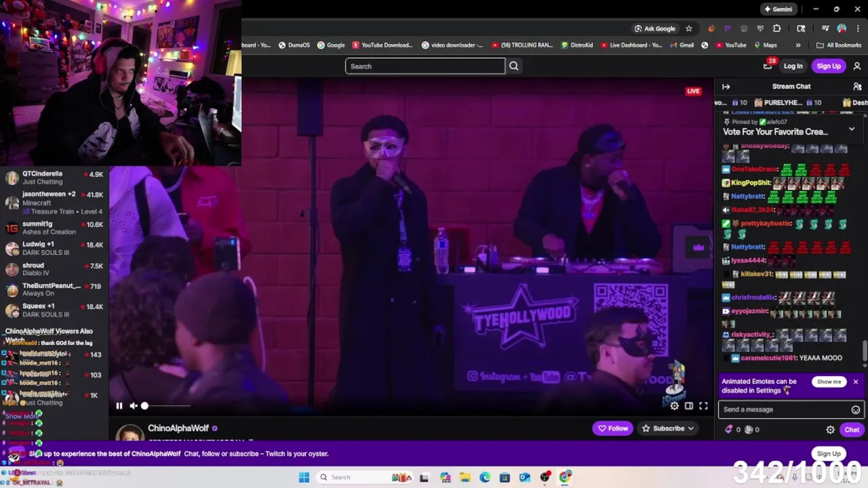
Task: Click the ChinoAlphaWolf avatar
Action: pyautogui.click(x=130, y=432)
